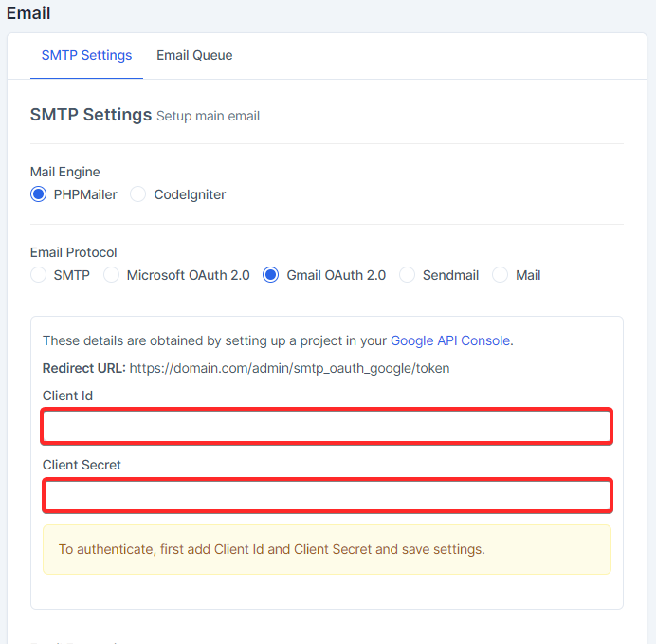This screenshot has width=656, height=644.
Task: Click the 'Setup main email' subtitle
Action: (x=208, y=116)
